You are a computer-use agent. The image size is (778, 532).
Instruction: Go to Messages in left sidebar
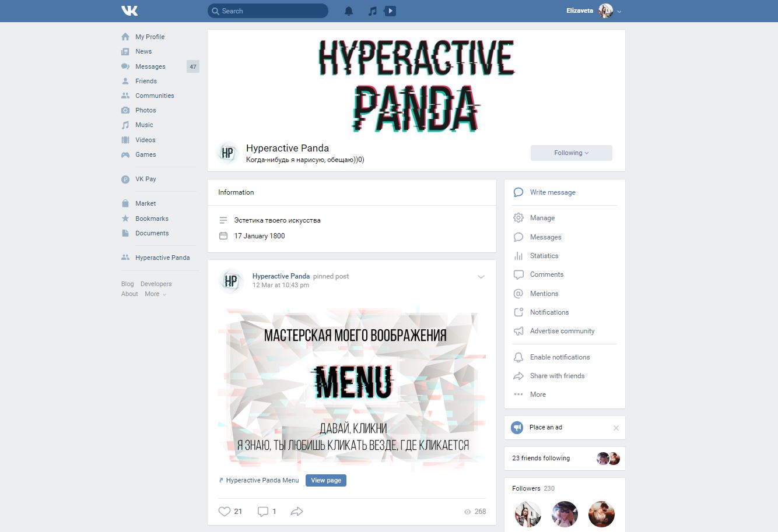click(150, 66)
